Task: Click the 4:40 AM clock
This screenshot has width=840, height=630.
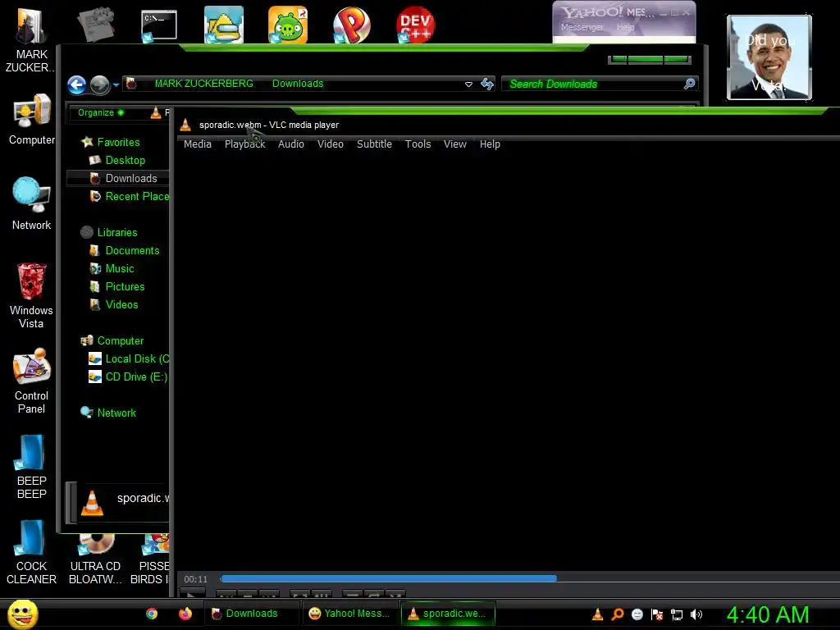Action: (768, 614)
